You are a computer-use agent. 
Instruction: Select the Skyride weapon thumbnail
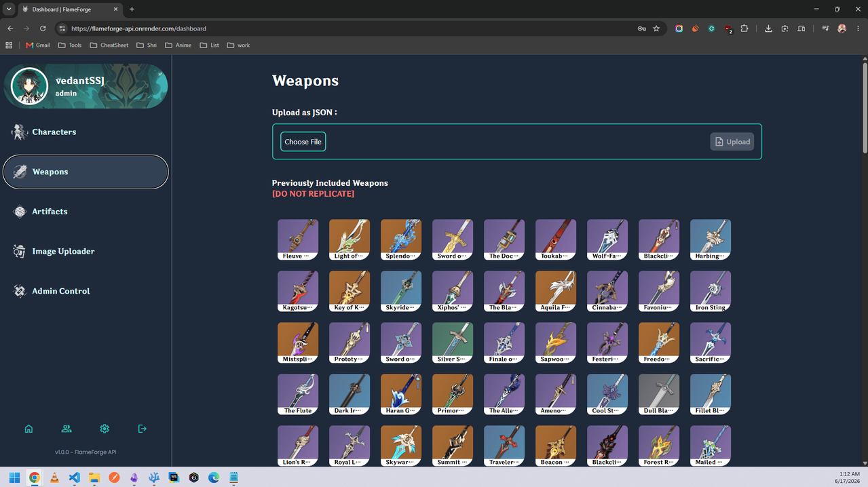[x=401, y=291]
